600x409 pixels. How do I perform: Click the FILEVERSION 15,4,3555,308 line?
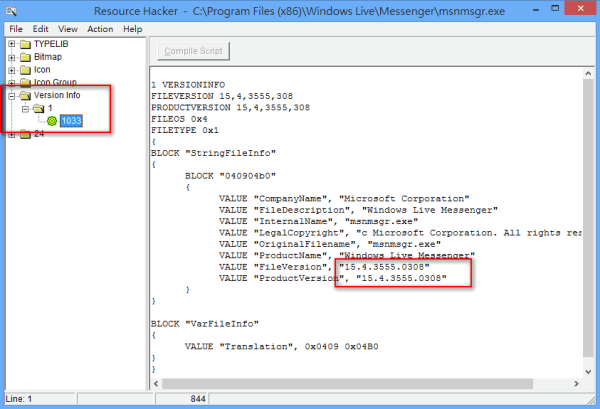click(x=222, y=96)
